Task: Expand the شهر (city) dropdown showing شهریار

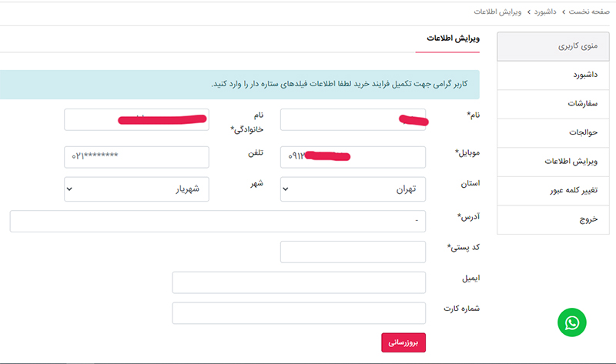Action: [x=137, y=189]
